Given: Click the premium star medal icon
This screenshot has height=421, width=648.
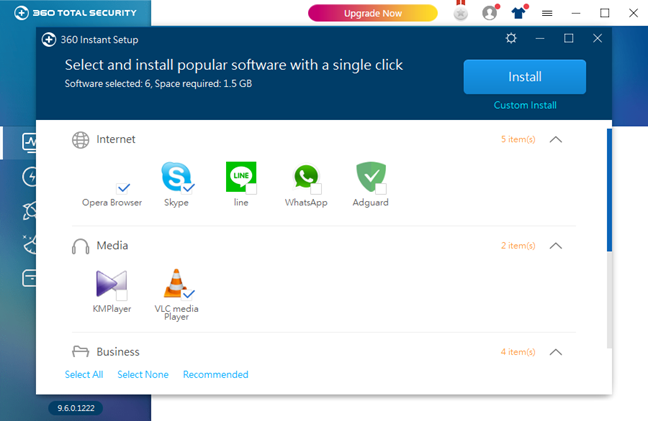Looking at the screenshot, I should pyautogui.click(x=460, y=12).
